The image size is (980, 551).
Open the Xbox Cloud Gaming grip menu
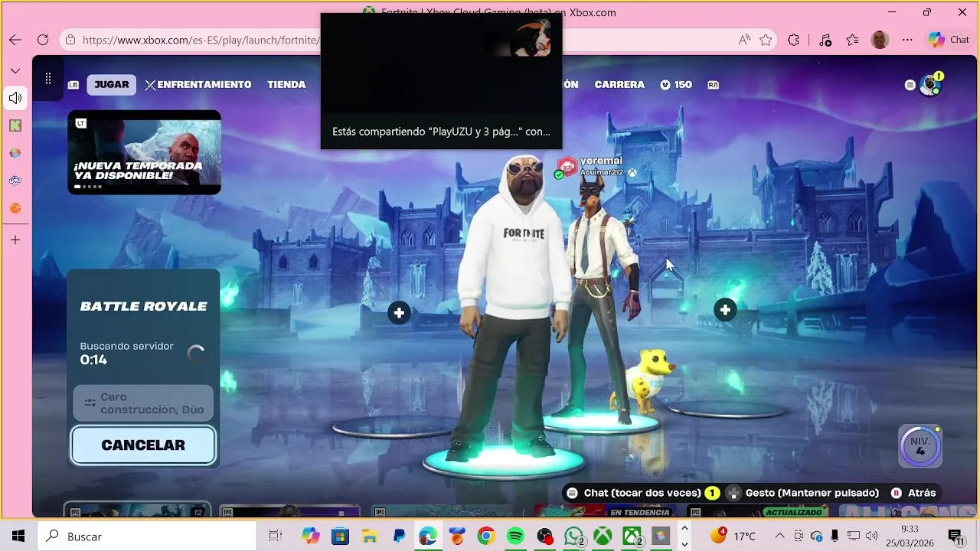pos(47,78)
